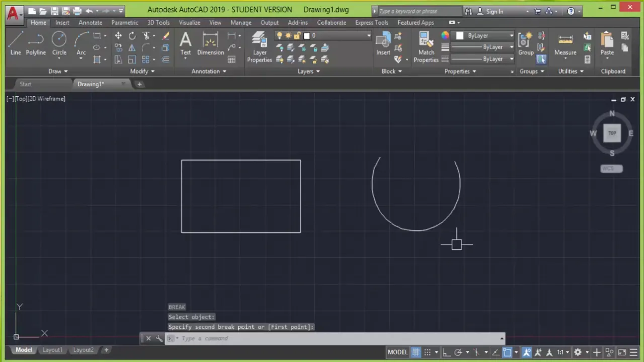Switch to Layout1 tab
Image resolution: width=644 pixels, height=362 pixels.
pyautogui.click(x=52, y=350)
